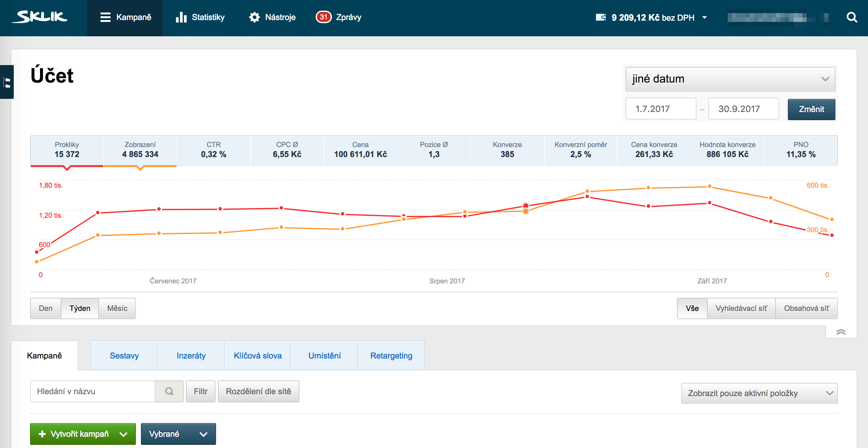
Task: Click the Rozdělení dle sítě button
Action: (258, 391)
